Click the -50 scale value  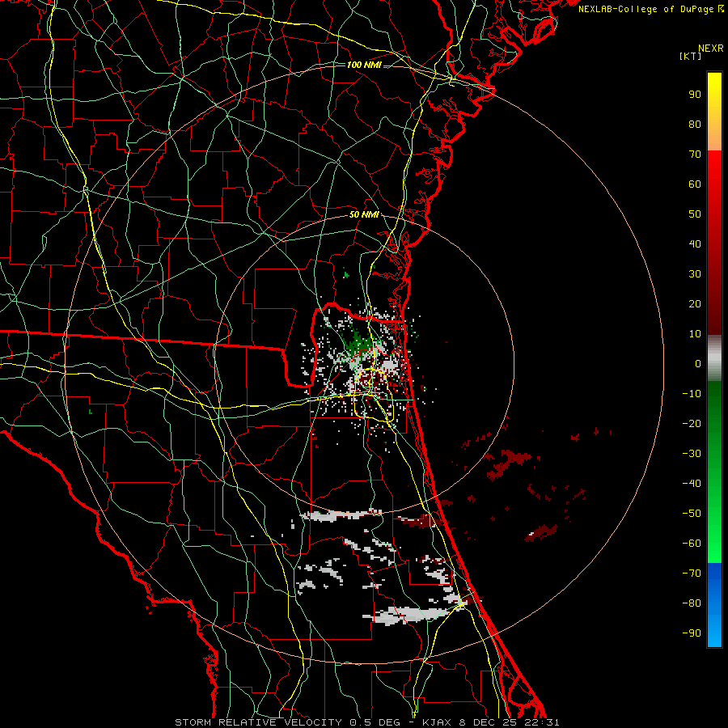point(692,513)
